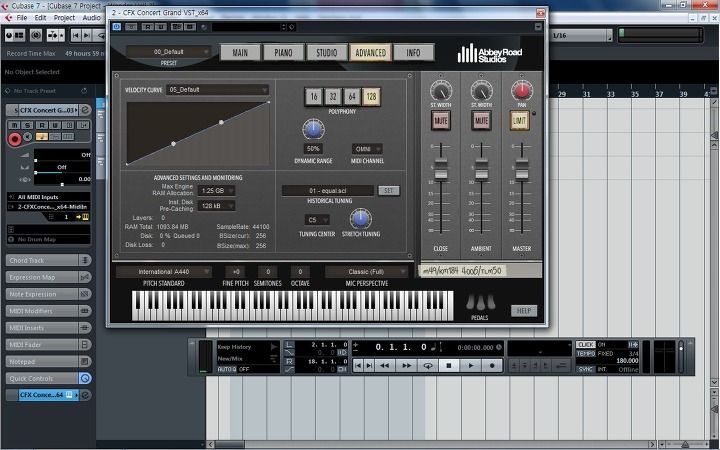Toggle the plugin power (activate) icon
Viewport: 720px width, 450px height.
coord(117,27)
